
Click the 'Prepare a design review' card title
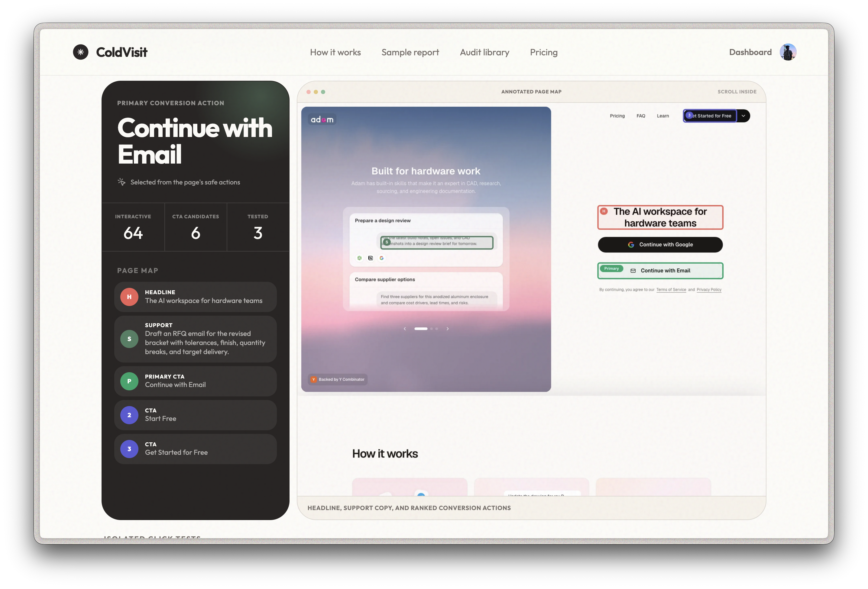coord(382,220)
